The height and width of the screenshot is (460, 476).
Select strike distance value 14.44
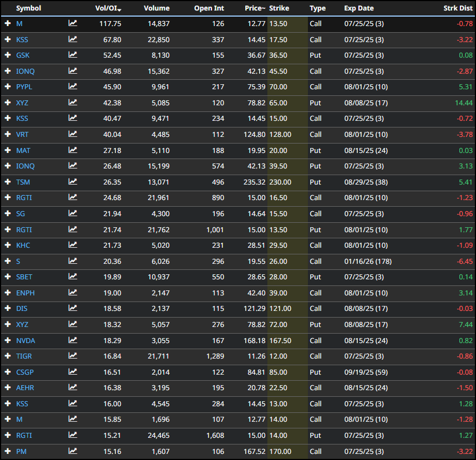tap(464, 103)
